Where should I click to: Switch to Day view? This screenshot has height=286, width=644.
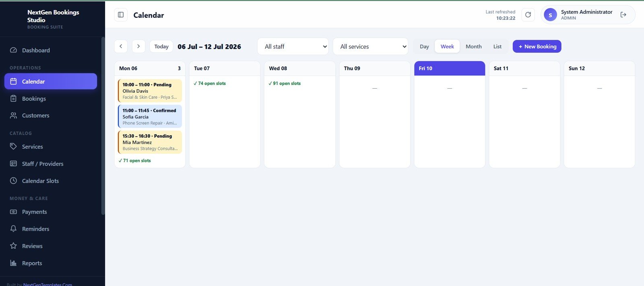click(x=424, y=46)
